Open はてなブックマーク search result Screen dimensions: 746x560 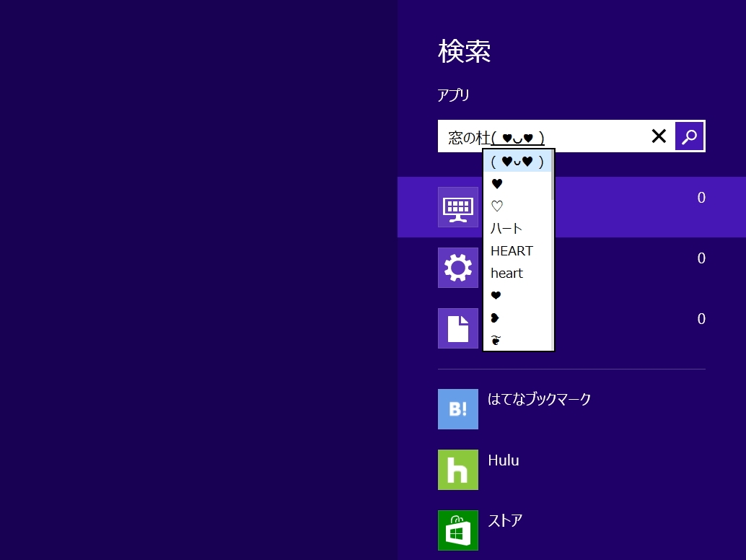539,399
